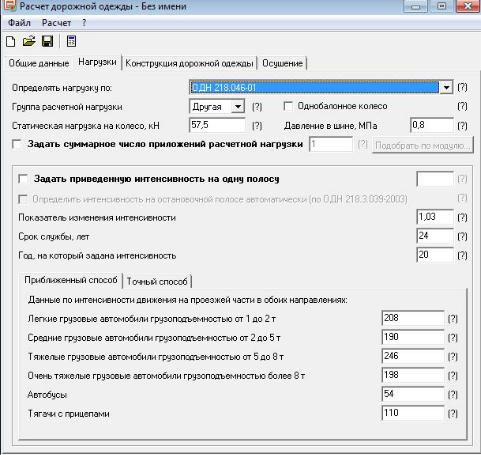This screenshot has width=481, height=455.
Task: Click Статическая нагрузка field with 57,5
Action: (217, 125)
